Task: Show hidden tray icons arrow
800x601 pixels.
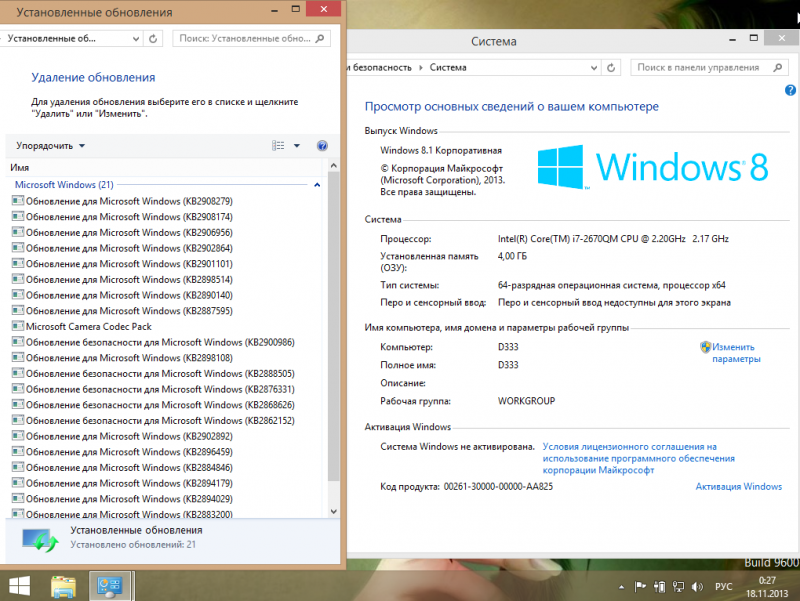Action: point(621,587)
